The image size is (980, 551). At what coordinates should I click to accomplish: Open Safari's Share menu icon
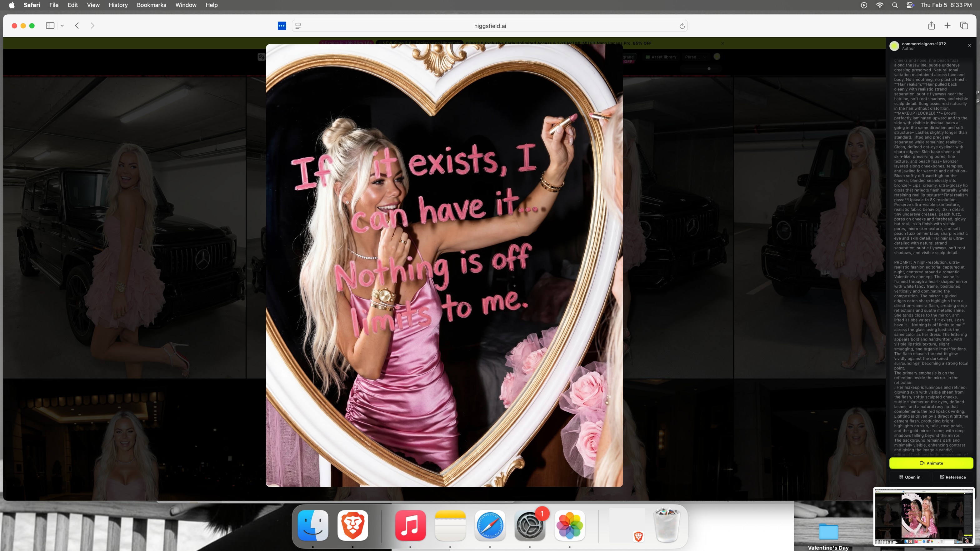click(931, 26)
